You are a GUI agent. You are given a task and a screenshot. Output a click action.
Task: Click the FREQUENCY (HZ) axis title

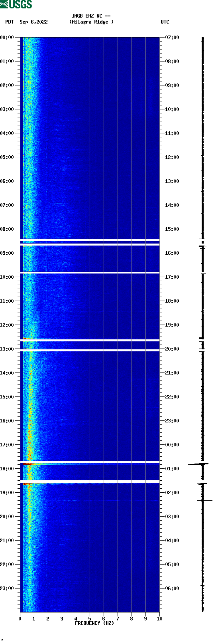[x=94, y=623]
